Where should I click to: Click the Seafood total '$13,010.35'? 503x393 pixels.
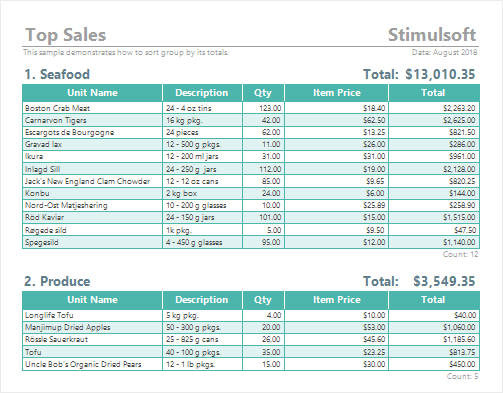440,74
